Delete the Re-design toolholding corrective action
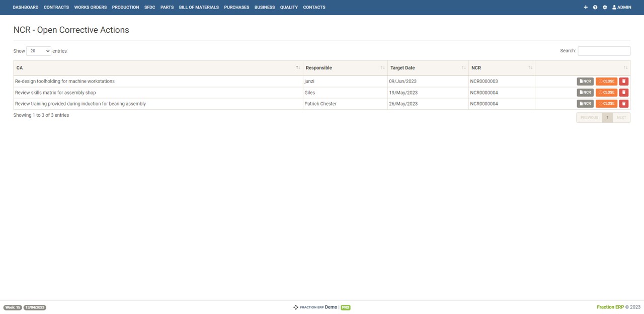 pyautogui.click(x=624, y=82)
